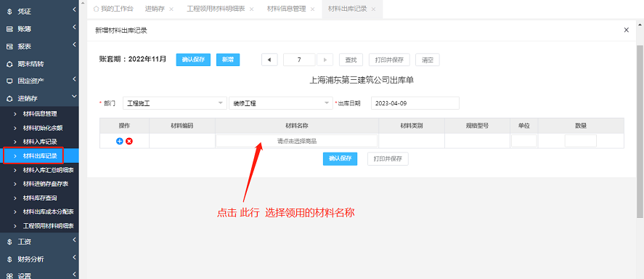Click top 确认保存 button

click(193, 60)
